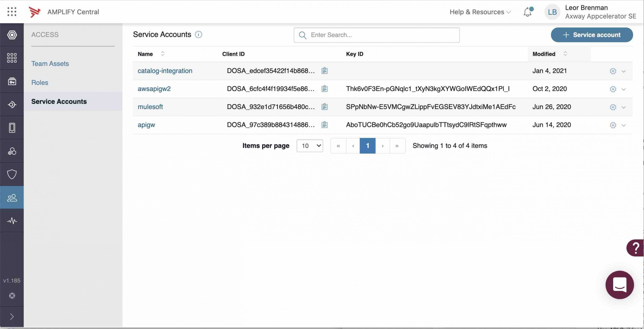Click the awsapigw2 Key ID value
644x329 pixels.
[x=428, y=89]
